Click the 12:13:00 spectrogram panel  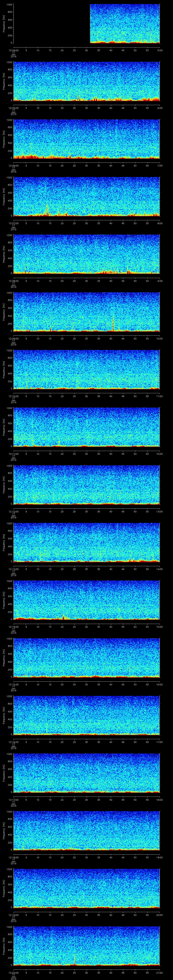tap(86, 542)
